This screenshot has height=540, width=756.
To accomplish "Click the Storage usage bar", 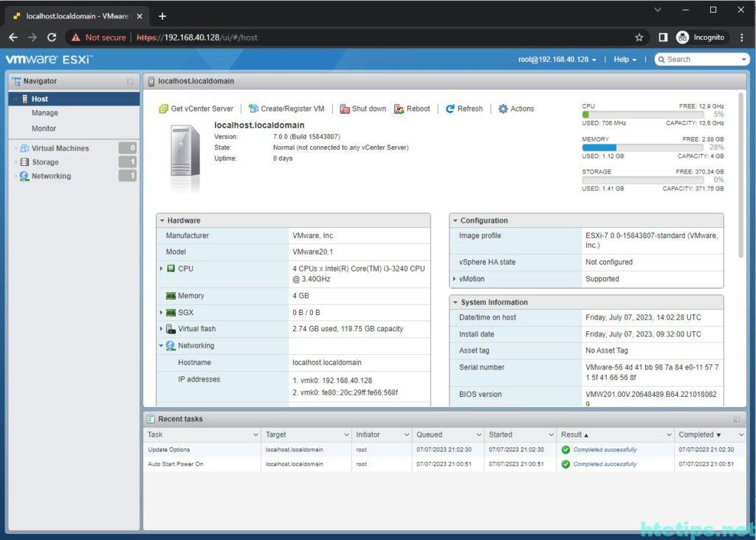I will click(x=643, y=180).
